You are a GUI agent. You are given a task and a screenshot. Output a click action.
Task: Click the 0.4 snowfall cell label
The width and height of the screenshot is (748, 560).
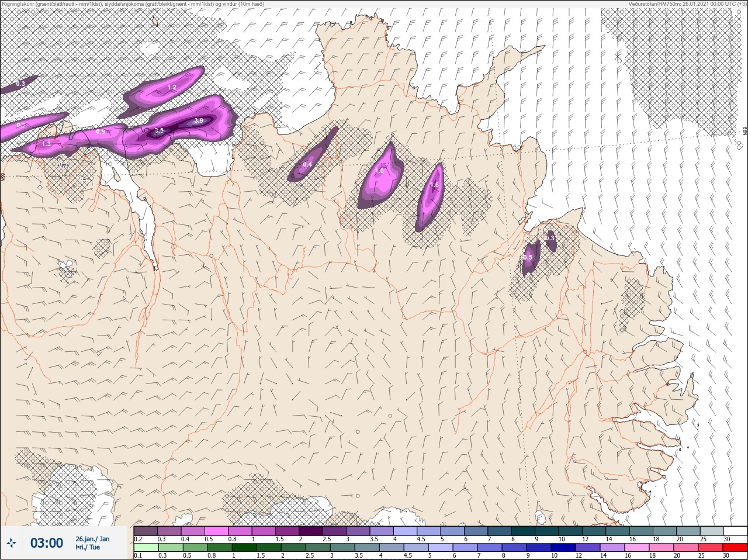pos(307,165)
